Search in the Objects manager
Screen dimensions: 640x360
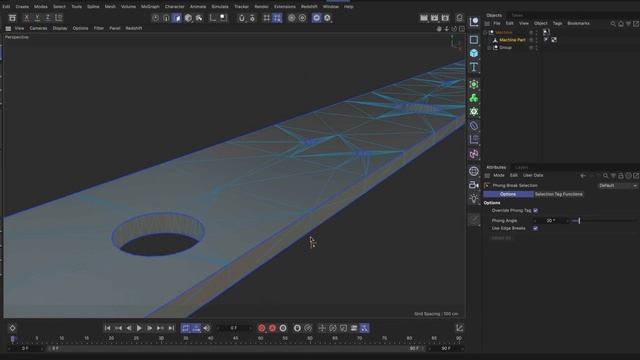(613, 24)
